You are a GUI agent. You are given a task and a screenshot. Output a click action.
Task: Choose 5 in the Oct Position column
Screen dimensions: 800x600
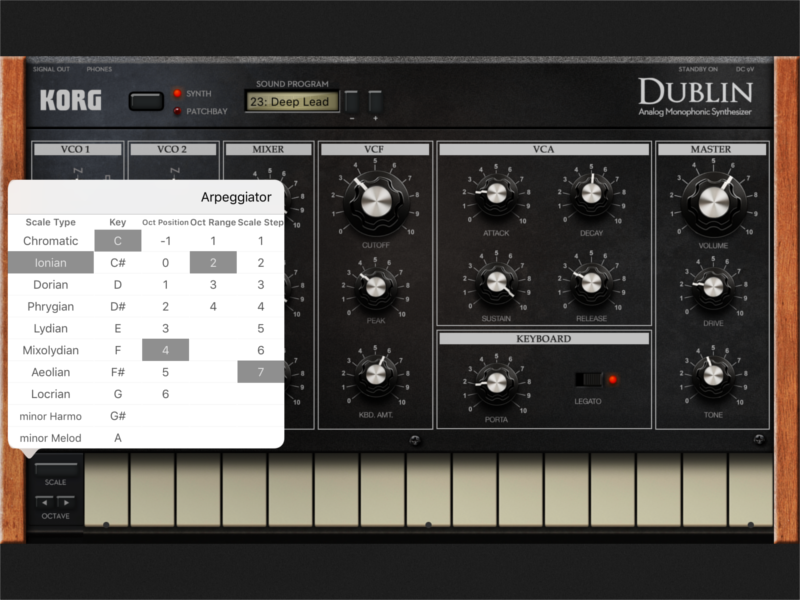pyautogui.click(x=165, y=372)
